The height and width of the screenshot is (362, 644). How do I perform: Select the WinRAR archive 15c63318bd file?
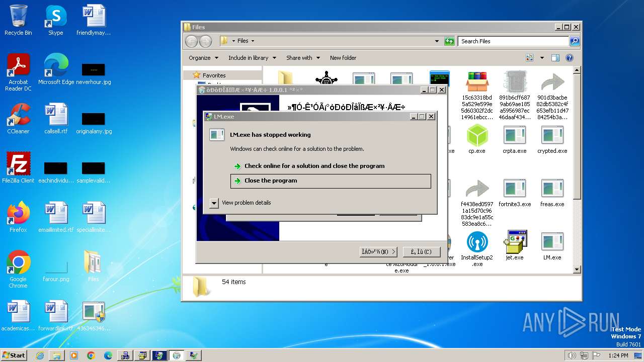[x=476, y=96]
